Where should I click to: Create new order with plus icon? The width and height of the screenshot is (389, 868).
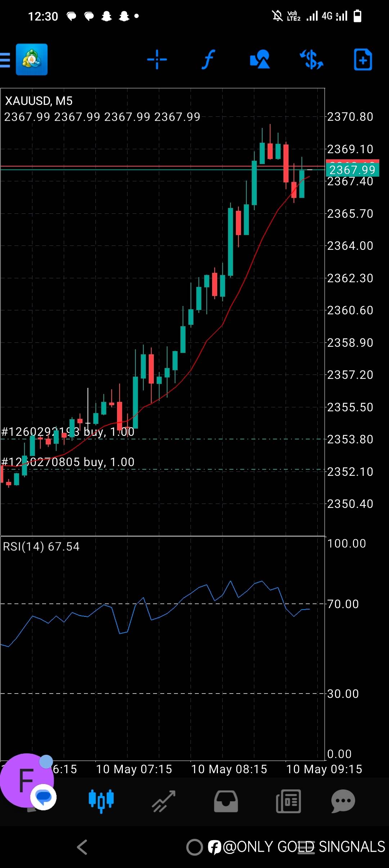pyautogui.click(x=363, y=59)
